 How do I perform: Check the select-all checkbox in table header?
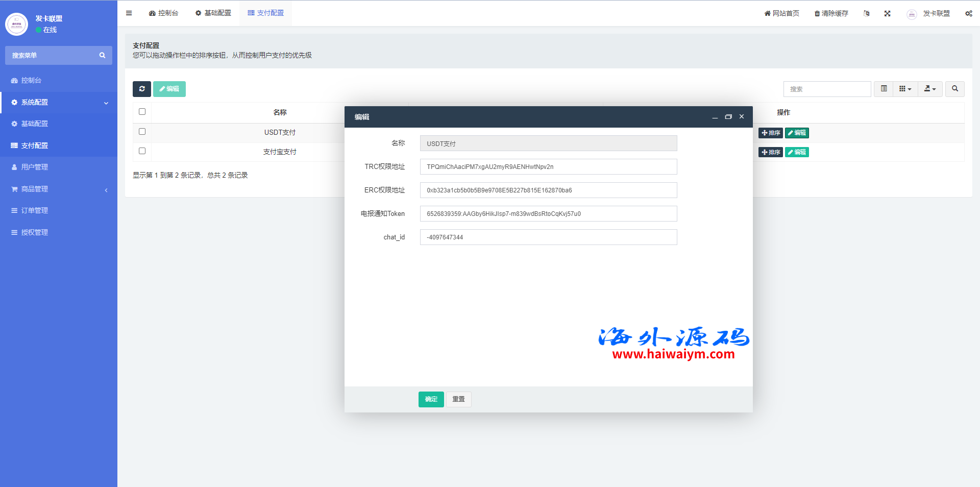tap(142, 112)
